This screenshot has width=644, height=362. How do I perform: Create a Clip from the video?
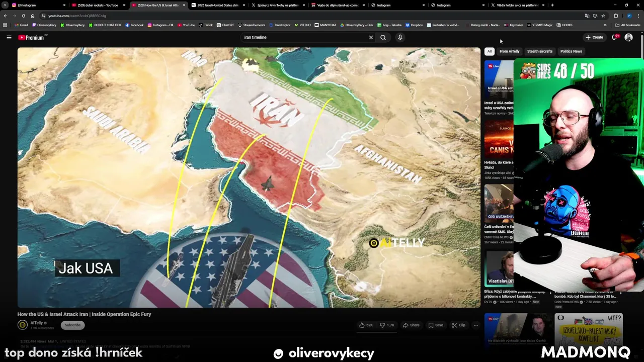pos(459,325)
